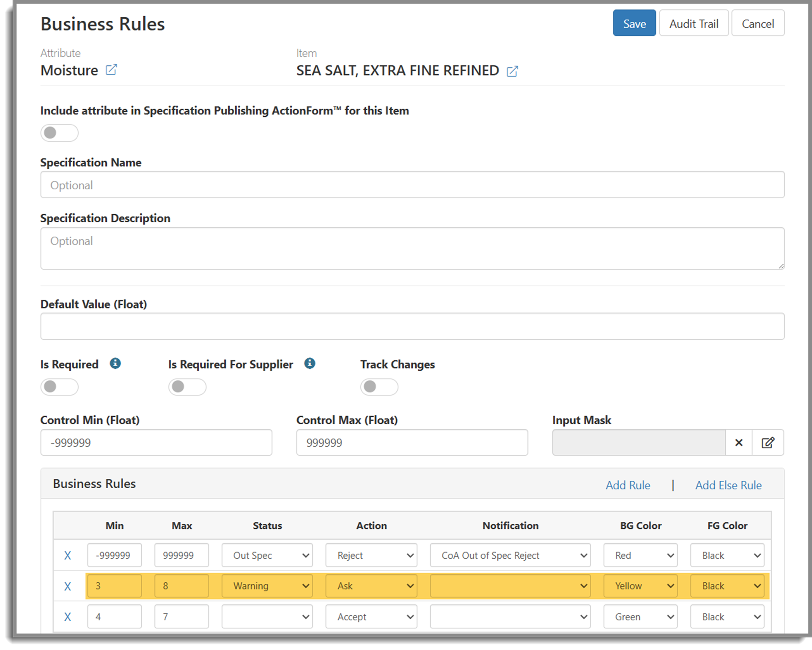Open the Ask action dropdown

click(x=371, y=586)
